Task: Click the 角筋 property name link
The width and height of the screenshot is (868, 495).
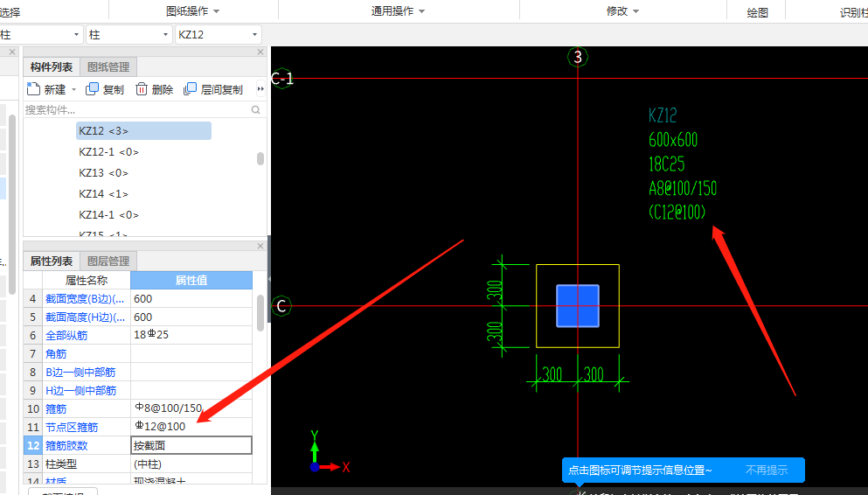Action: pyautogui.click(x=56, y=354)
